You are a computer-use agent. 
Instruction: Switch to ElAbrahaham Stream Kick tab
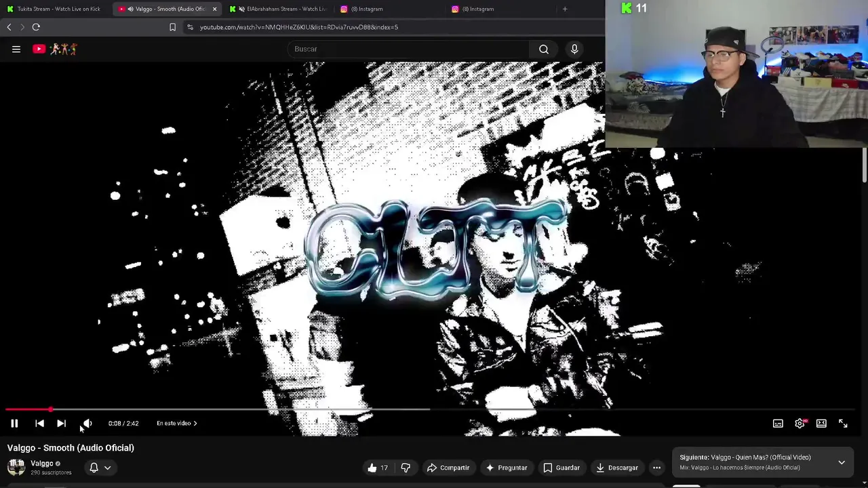(279, 9)
